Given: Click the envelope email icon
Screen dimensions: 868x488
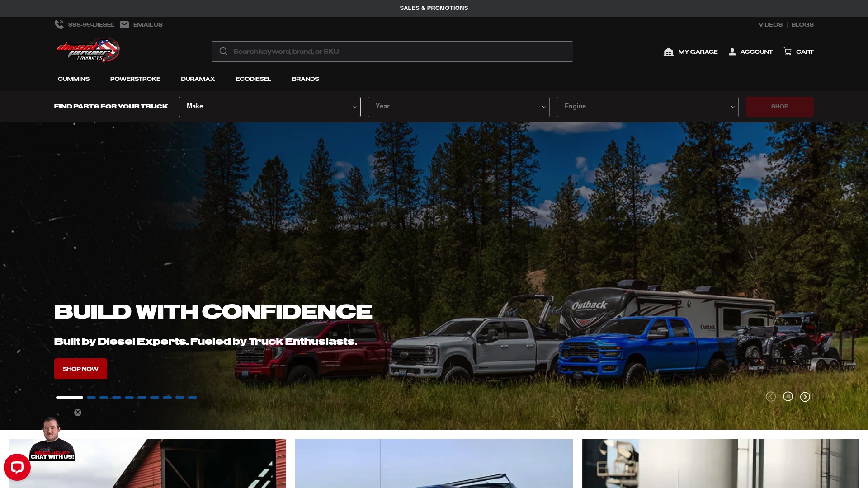Looking at the screenshot, I should pos(124,25).
